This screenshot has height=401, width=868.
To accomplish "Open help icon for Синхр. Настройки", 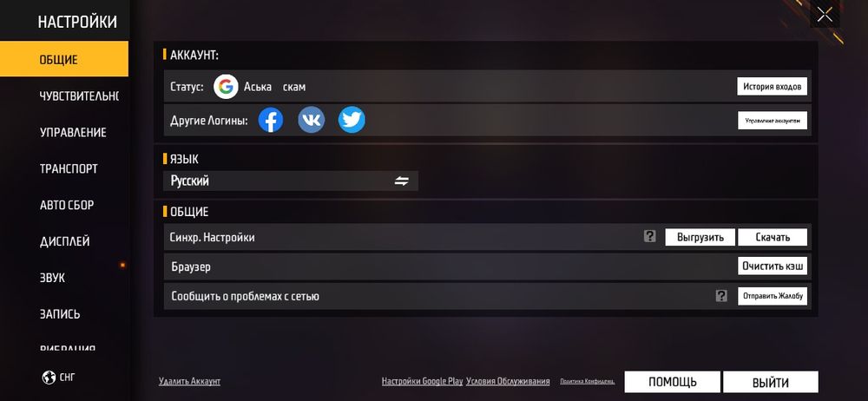I will (x=650, y=236).
